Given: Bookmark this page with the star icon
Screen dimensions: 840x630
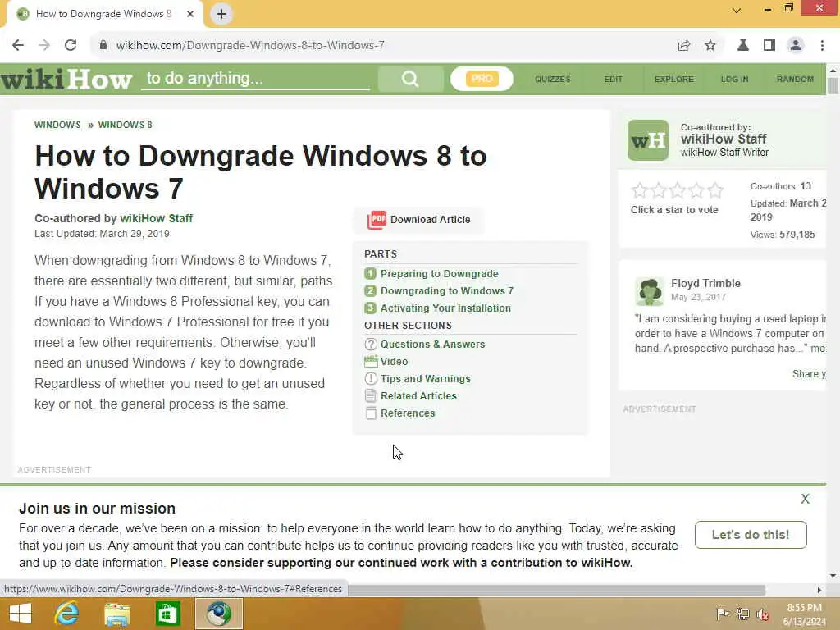Looking at the screenshot, I should (710, 46).
